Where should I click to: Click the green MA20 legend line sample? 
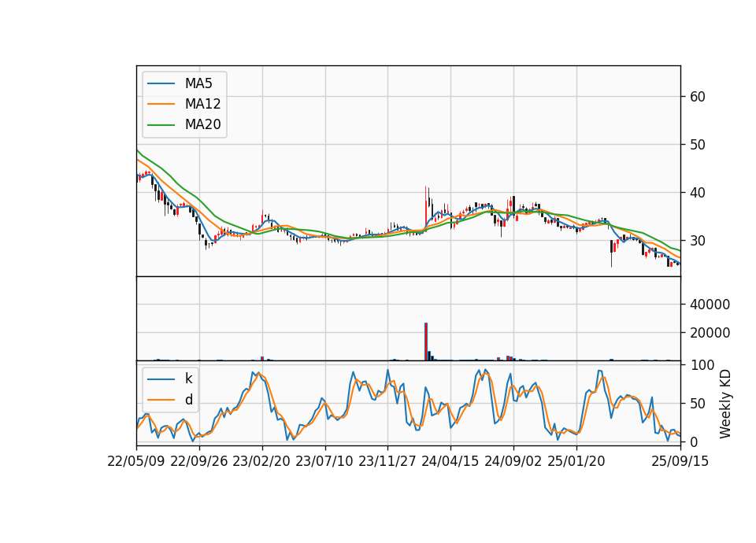[x=161, y=125]
